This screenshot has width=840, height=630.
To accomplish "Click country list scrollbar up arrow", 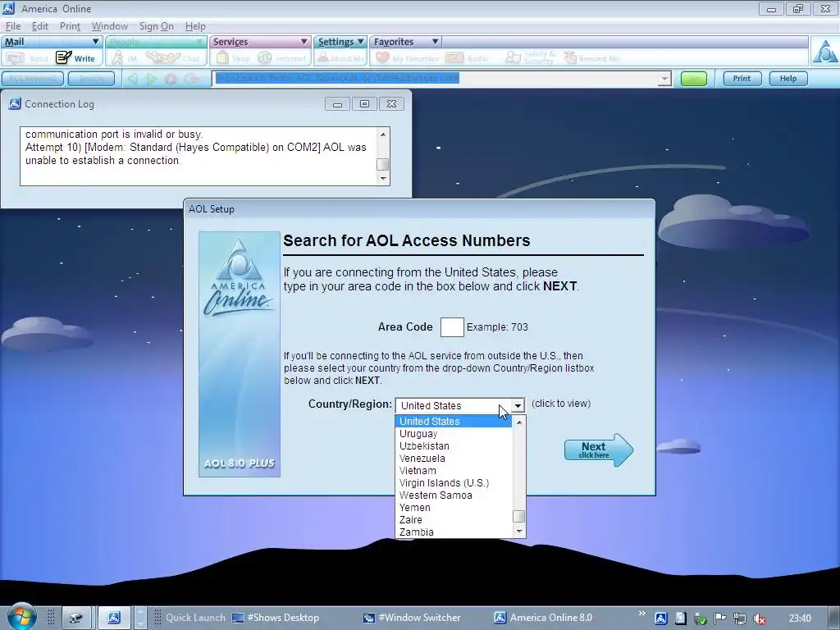I will tap(518, 422).
